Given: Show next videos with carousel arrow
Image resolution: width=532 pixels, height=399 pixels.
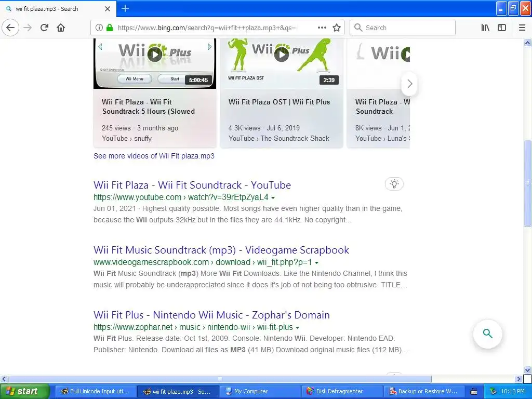Looking at the screenshot, I should (409, 84).
